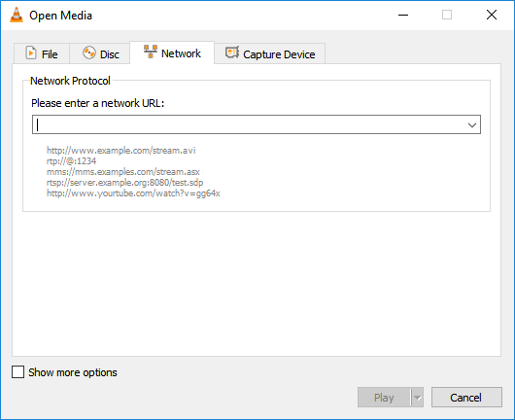Select the Network tab

(172, 52)
